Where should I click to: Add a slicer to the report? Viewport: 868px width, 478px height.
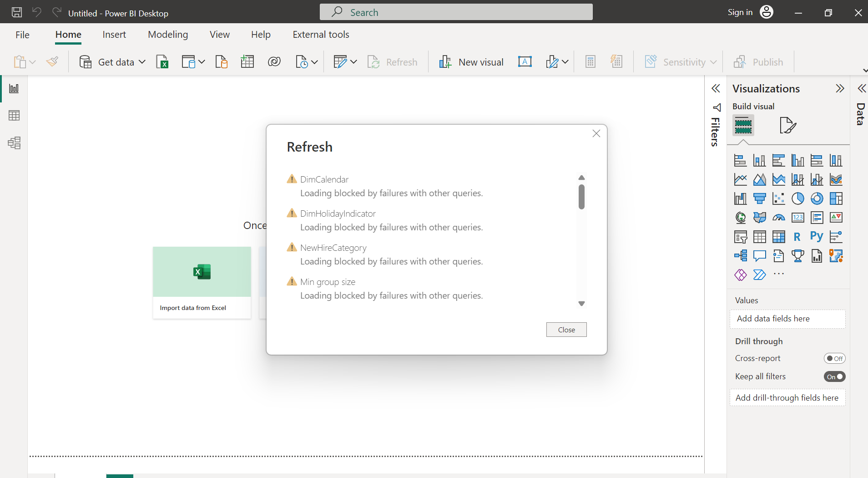click(741, 237)
